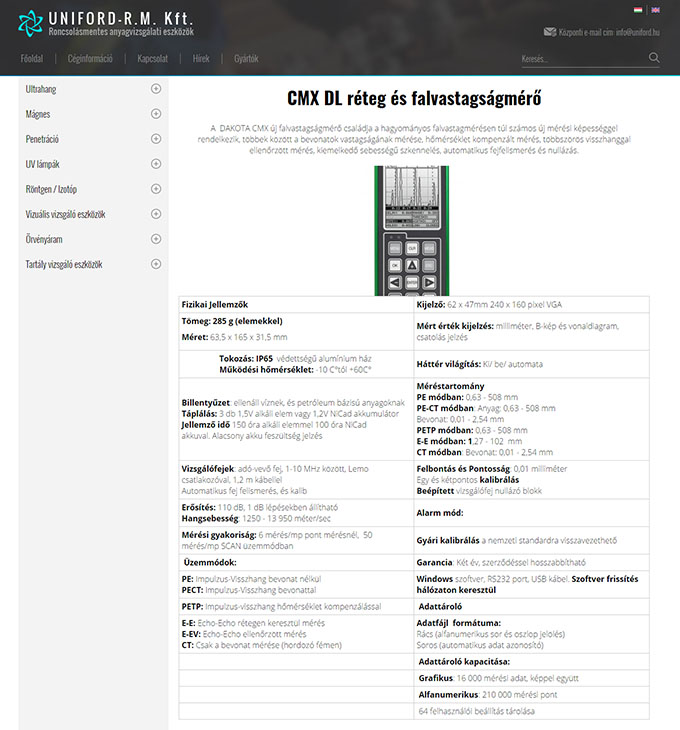Image resolution: width=680 pixels, height=730 pixels.
Task: Click the 64 felhasználói beállítás tárolása cell
Action: point(532,711)
